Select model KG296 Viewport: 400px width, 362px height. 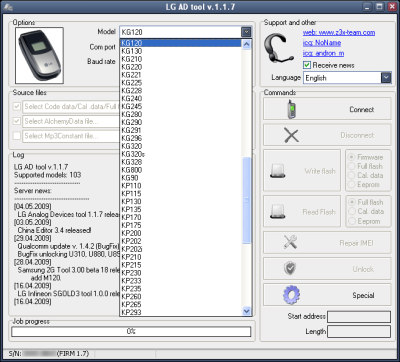(x=180, y=138)
